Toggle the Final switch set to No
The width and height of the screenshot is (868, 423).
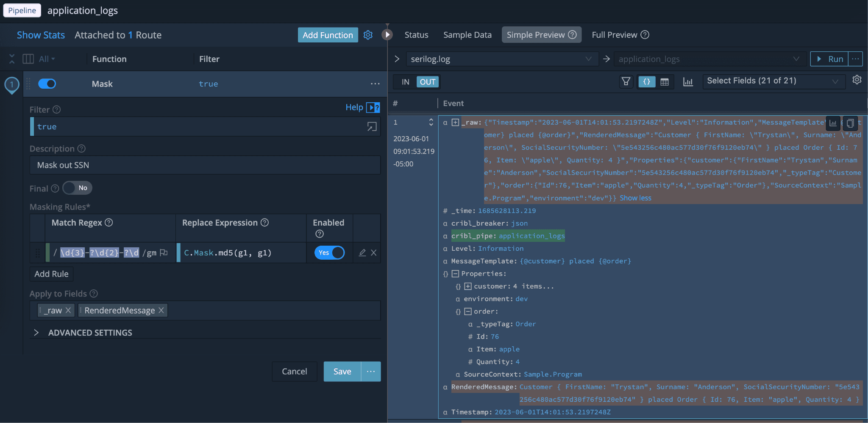77,188
